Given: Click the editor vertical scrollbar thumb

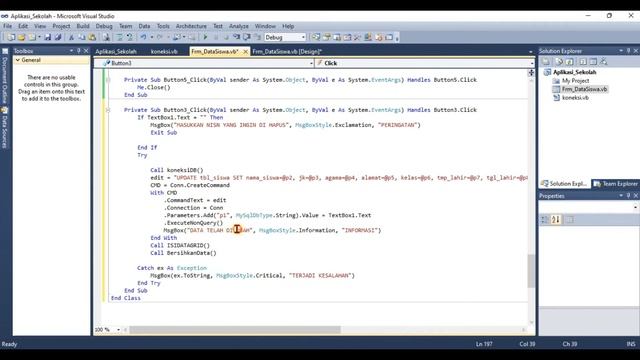Looking at the screenshot, I should click(531, 271).
